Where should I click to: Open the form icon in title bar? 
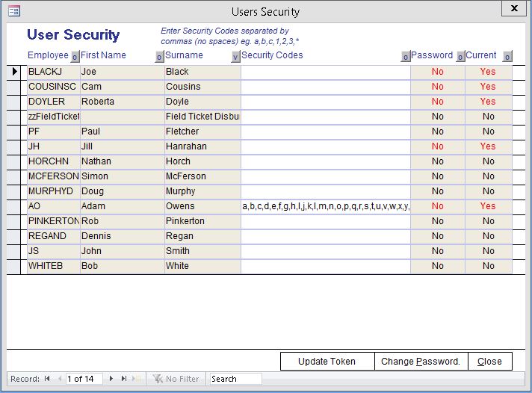click(x=13, y=11)
